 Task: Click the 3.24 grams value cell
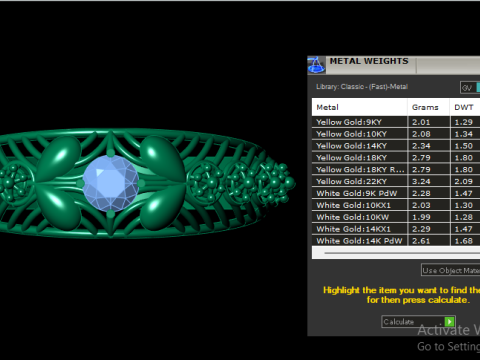[x=428, y=181]
